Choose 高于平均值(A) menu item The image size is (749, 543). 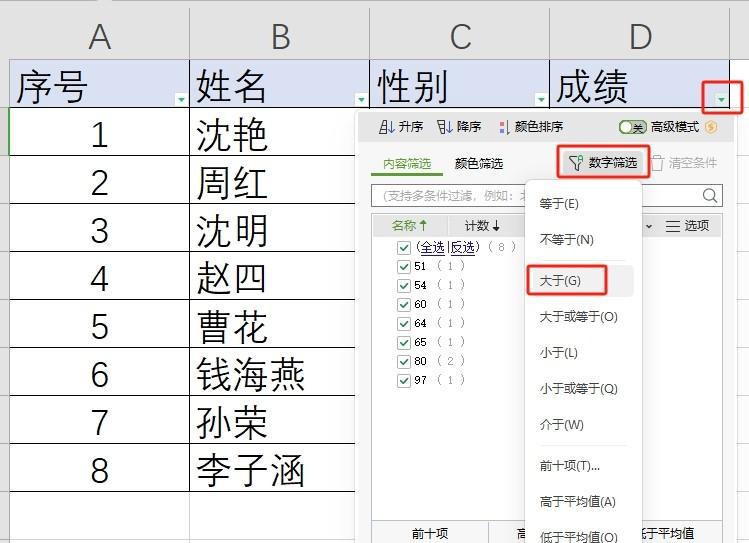[x=578, y=502]
